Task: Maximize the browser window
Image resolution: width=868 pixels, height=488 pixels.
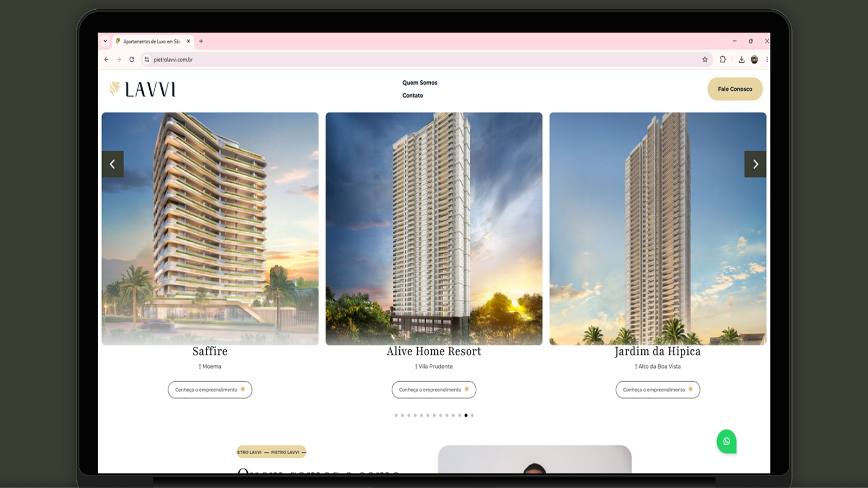Action: (x=751, y=41)
